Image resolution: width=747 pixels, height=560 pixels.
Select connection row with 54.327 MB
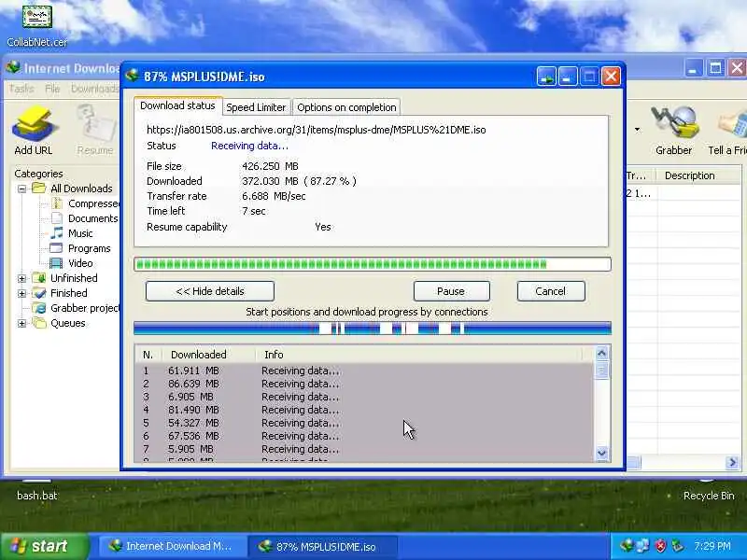coord(364,423)
